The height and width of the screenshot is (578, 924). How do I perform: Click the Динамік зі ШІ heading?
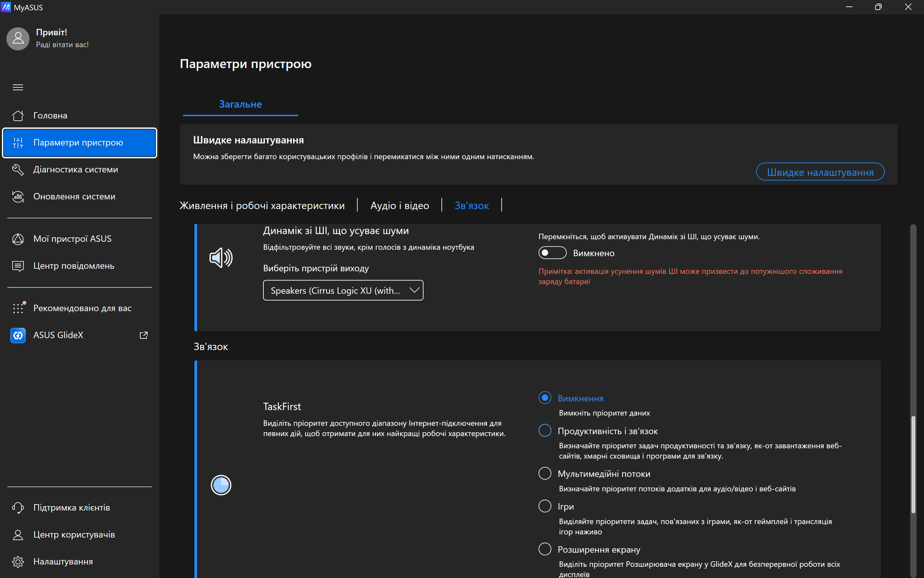tap(336, 231)
